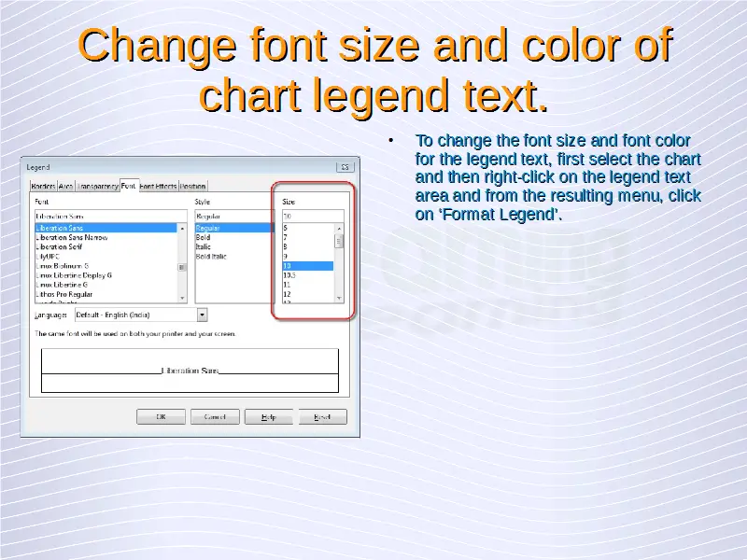
Task: Click the font list scroll-down arrow
Action: 182,298
